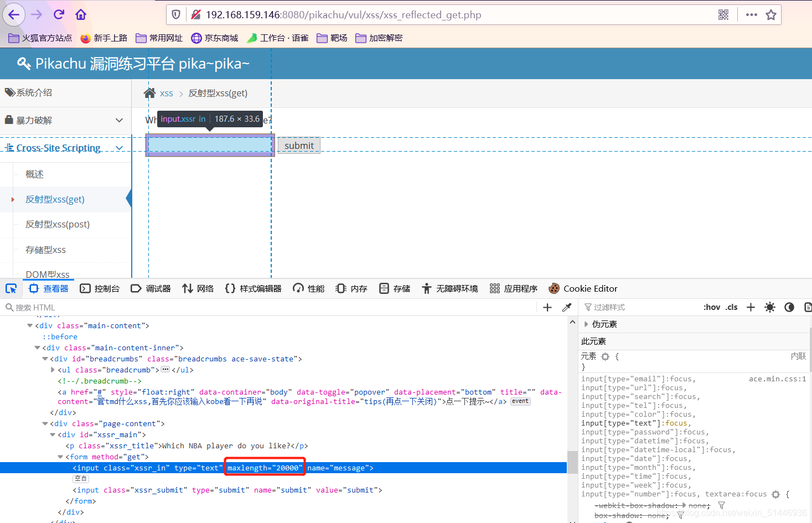The height and width of the screenshot is (523, 812).
Task: Switch to the 控制台 console tab
Action: (x=100, y=288)
